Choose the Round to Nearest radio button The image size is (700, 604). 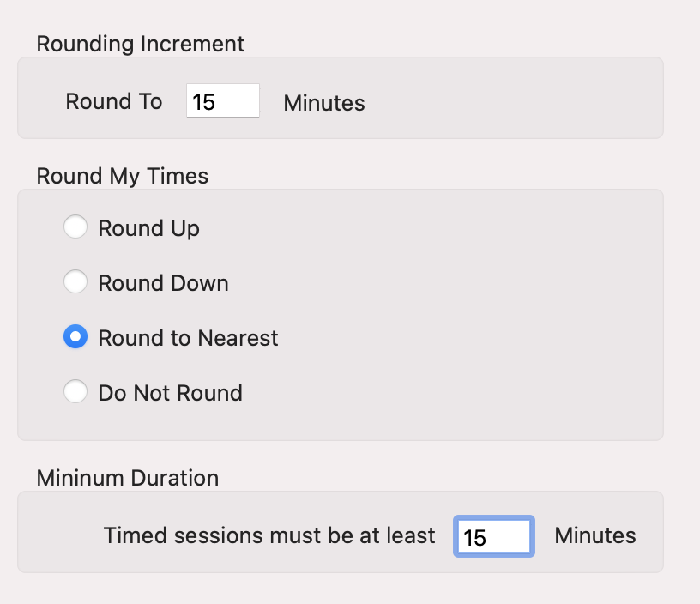(x=75, y=337)
